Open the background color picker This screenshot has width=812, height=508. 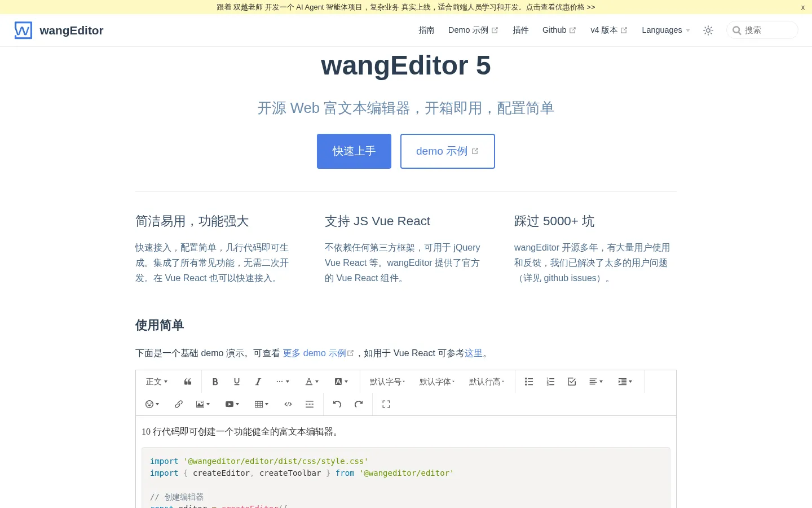pos(341,382)
